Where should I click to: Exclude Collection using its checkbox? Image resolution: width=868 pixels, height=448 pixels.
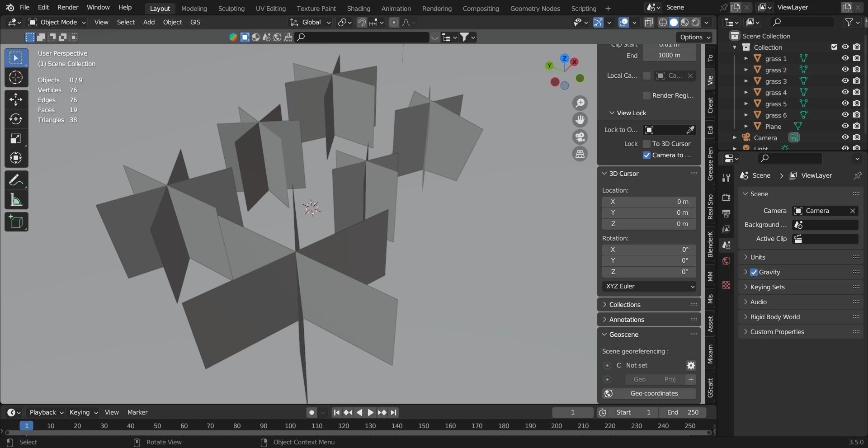pos(834,47)
